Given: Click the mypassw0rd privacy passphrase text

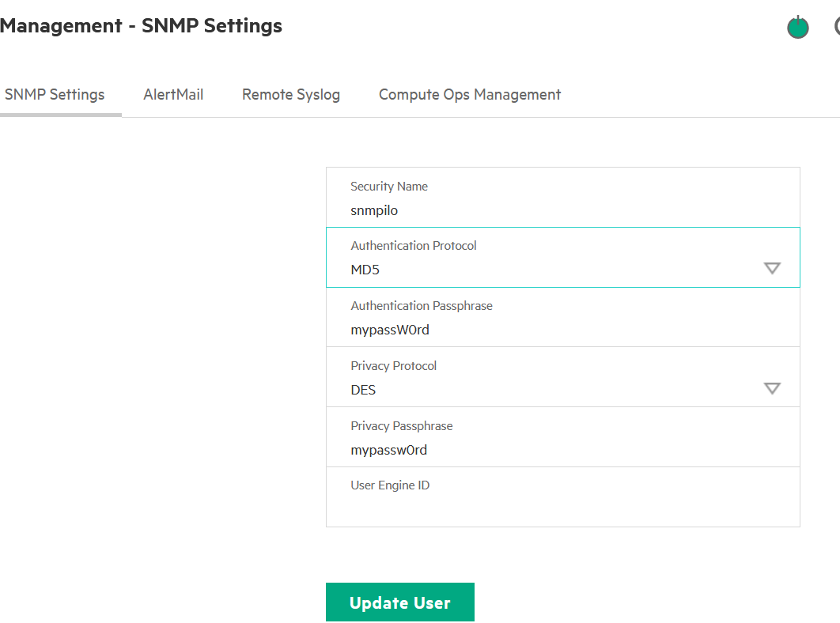Looking at the screenshot, I should pos(389,449).
